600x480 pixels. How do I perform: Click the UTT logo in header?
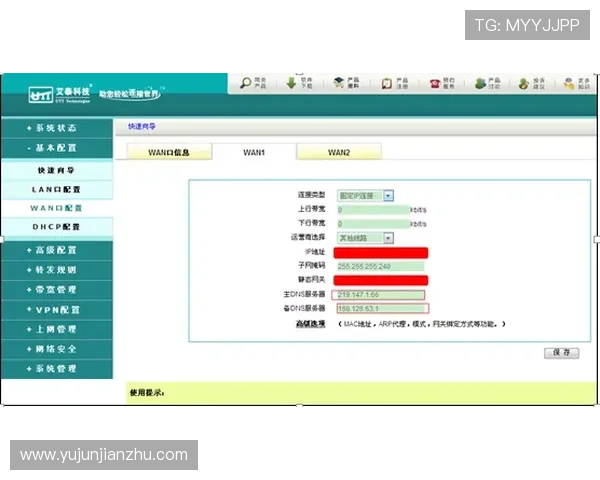point(41,95)
